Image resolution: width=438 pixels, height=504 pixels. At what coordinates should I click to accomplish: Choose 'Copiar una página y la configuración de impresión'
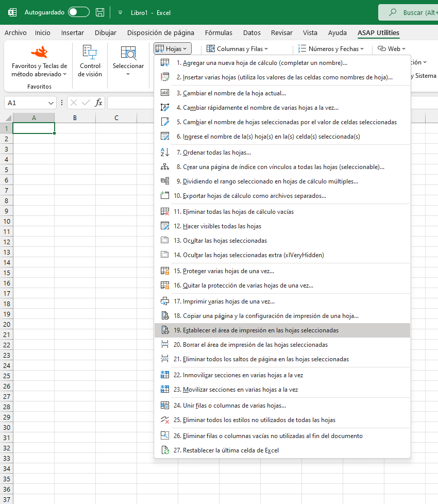coord(282,315)
